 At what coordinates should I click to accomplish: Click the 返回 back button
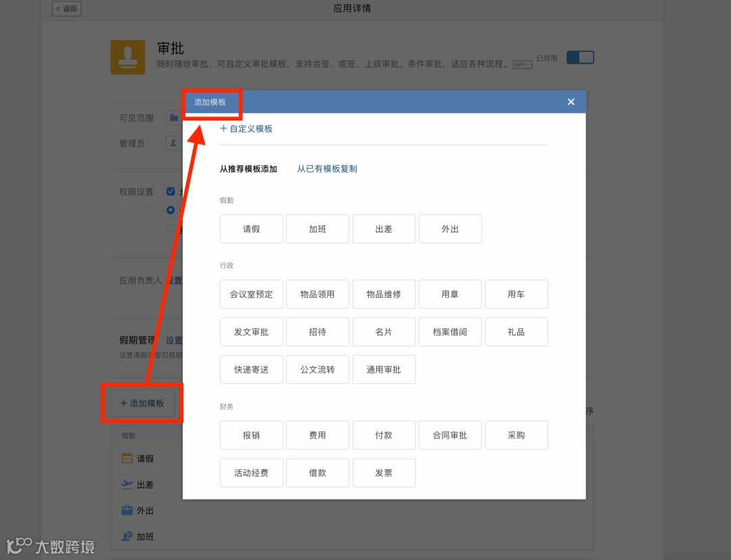coord(66,8)
